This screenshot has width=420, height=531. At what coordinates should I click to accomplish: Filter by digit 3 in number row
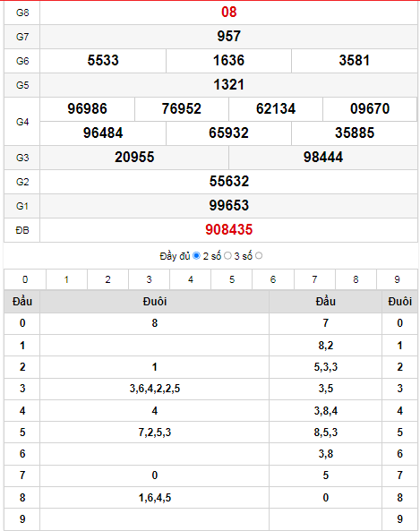pyautogui.click(x=149, y=279)
